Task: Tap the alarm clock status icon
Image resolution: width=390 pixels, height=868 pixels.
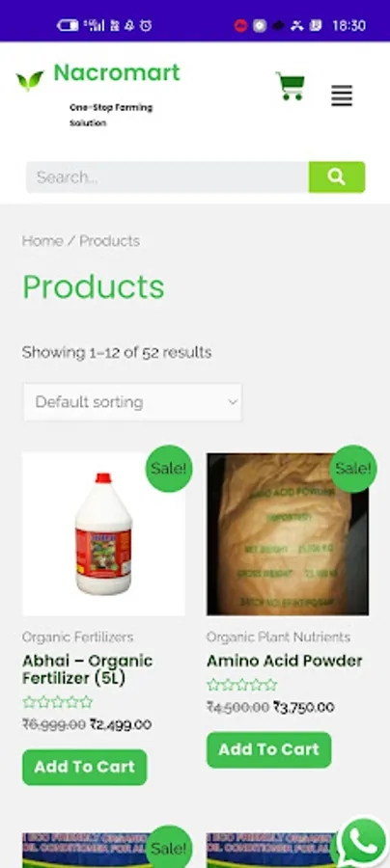Action: pyautogui.click(x=146, y=25)
